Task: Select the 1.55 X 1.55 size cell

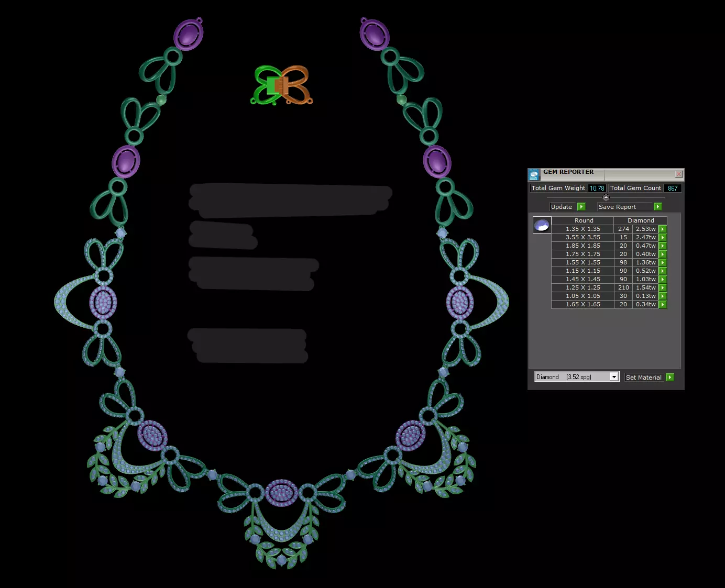Action: click(x=583, y=262)
